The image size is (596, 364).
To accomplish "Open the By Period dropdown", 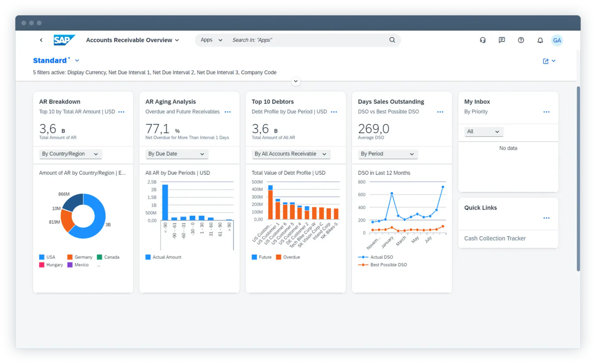I will [388, 154].
